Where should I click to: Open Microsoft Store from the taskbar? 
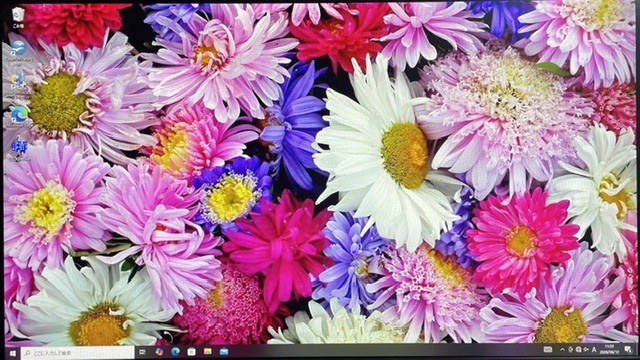pyautogui.click(x=191, y=352)
